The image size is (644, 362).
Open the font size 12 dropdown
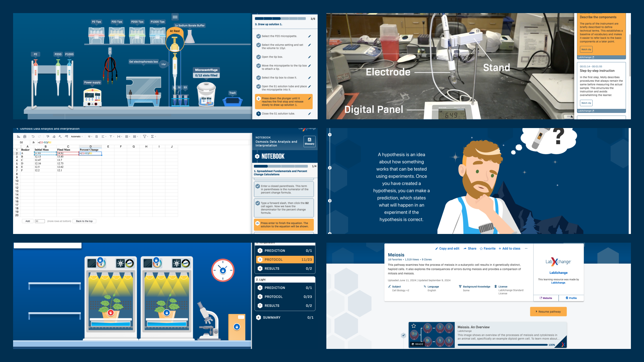point(90,136)
